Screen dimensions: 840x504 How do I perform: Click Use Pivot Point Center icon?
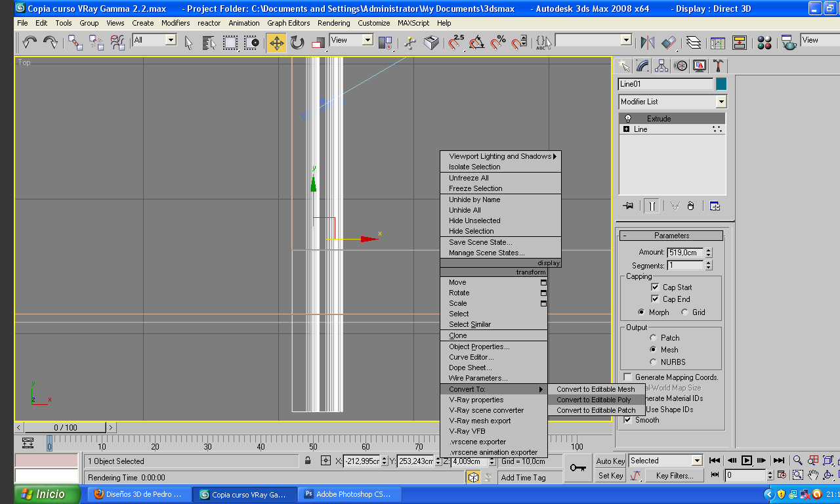(385, 43)
